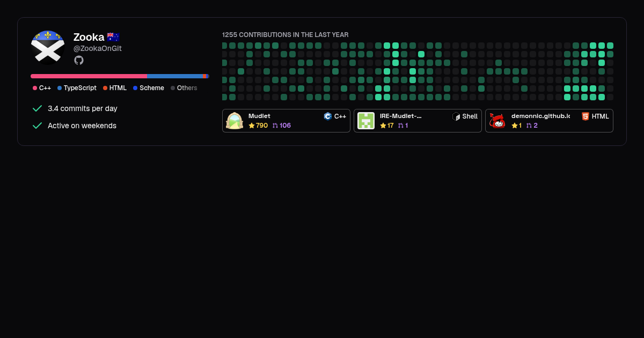This screenshot has width=644, height=338.
Task: Open the Mudlet repository title
Action: [259, 116]
